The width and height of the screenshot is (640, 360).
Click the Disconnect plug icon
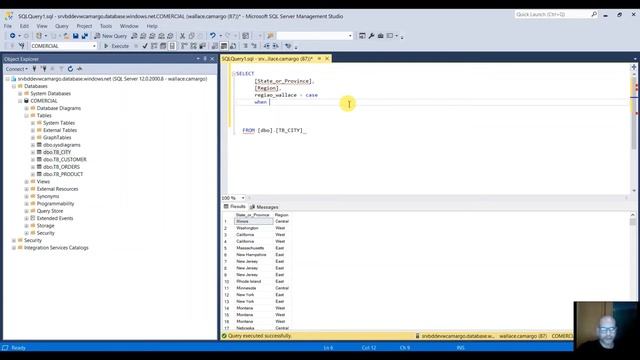(44, 69)
